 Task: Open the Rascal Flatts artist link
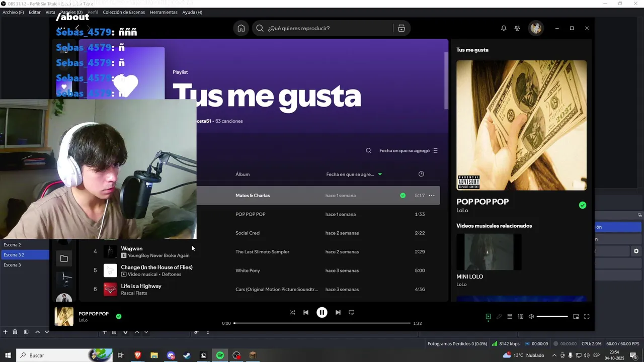(134, 293)
